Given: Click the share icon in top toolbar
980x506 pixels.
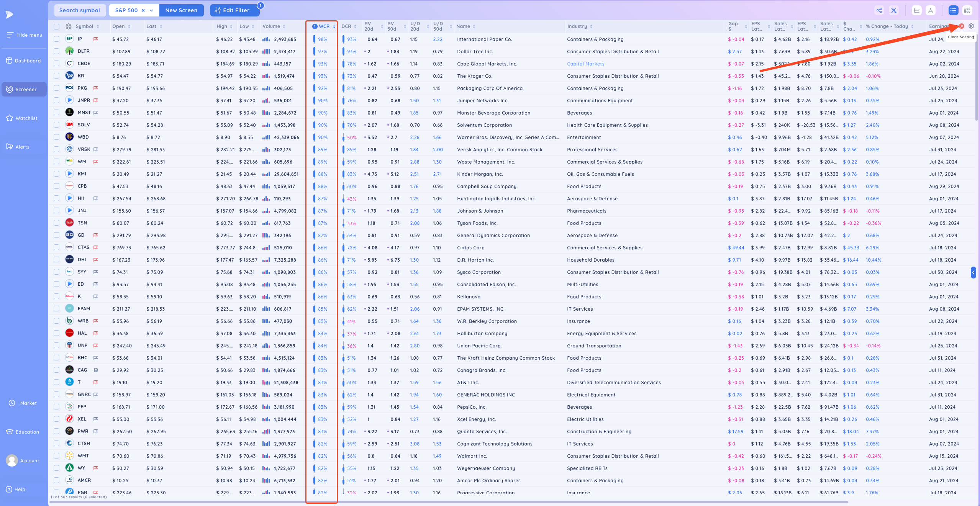Looking at the screenshot, I should tap(879, 10).
